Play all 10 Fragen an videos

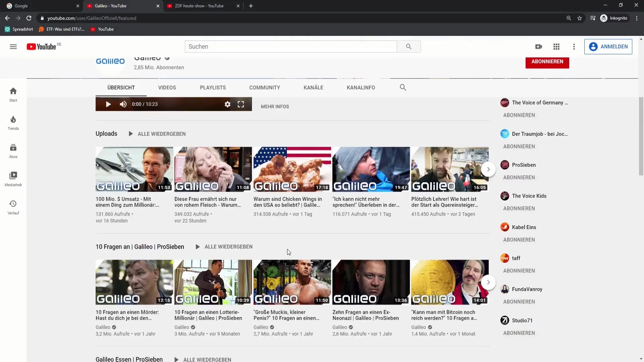pos(224,247)
